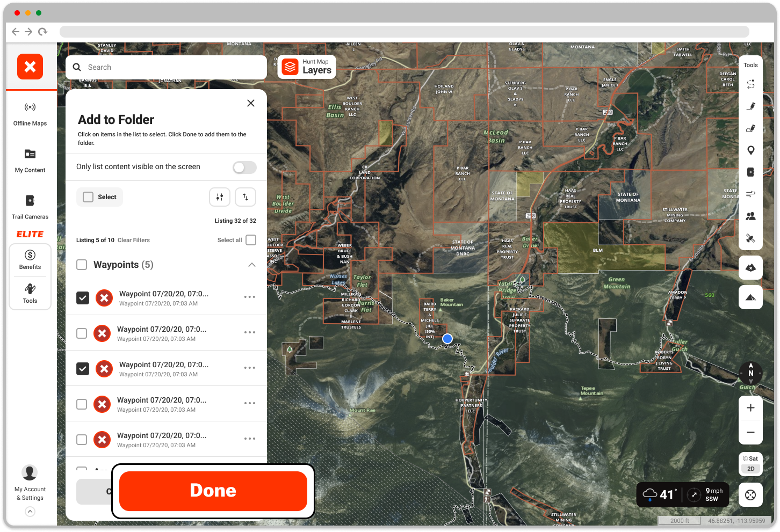The image size is (780, 532).
Task: Click the Add to Folder heading
Action: coord(116,120)
